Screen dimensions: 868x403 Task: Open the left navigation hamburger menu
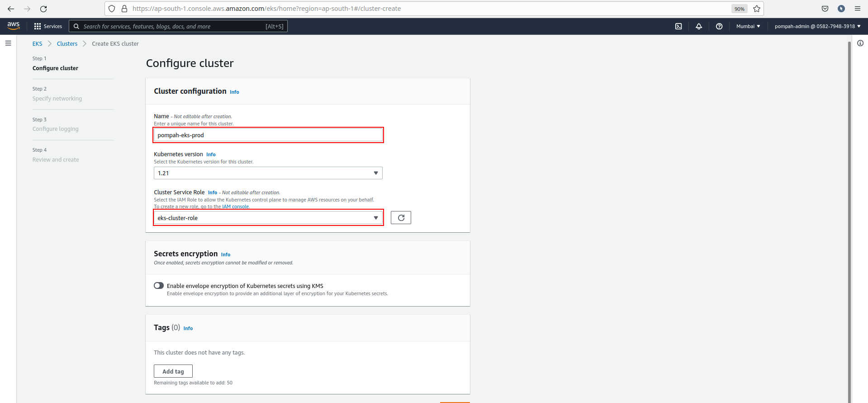coord(8,43)
